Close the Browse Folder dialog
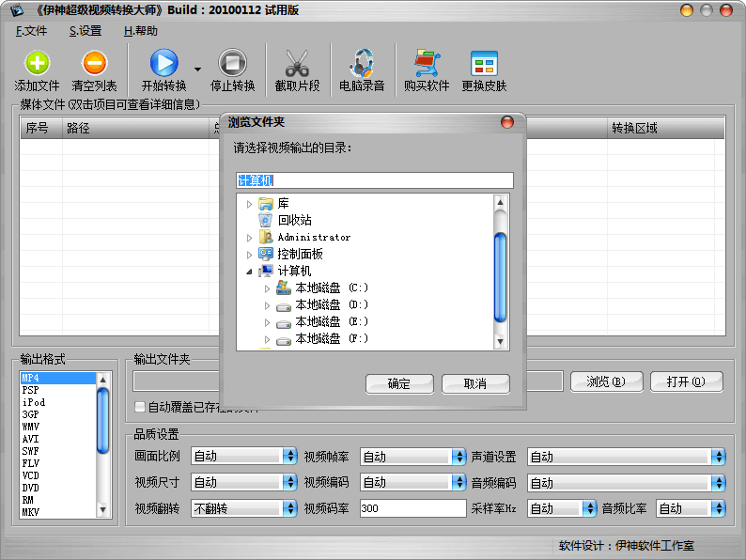 [x=507, y=122]
